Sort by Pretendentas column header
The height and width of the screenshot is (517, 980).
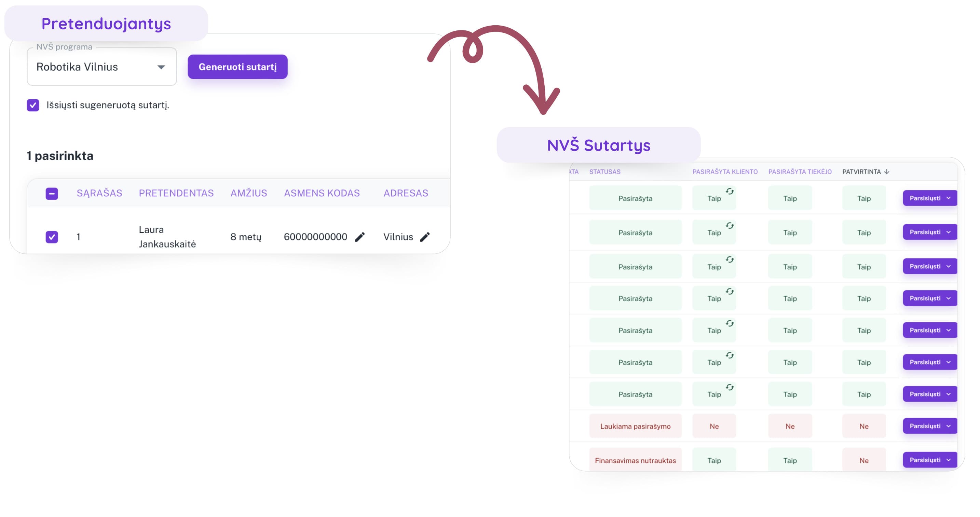[176, 193]
